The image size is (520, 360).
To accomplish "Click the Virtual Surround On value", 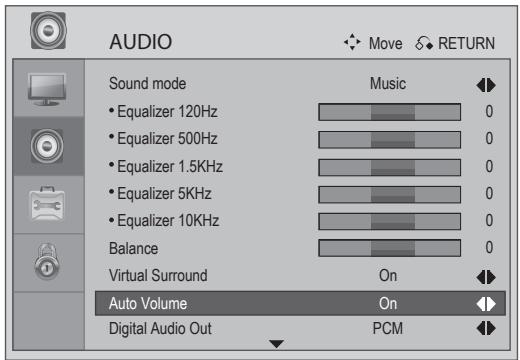I will [x=388, y=276].
